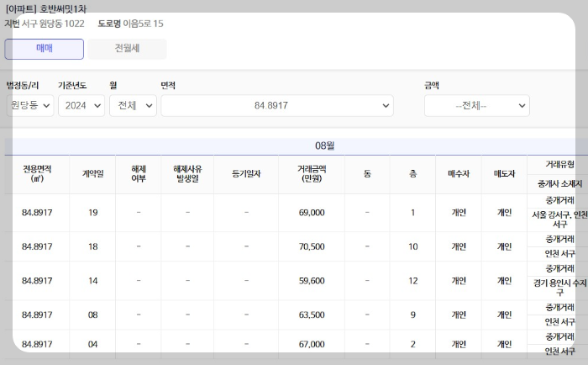The width and height of the screenshot is (588, 365).
Task: Click 서울 강서구, 인천 서구 broker location
Action: coord(559,220)
